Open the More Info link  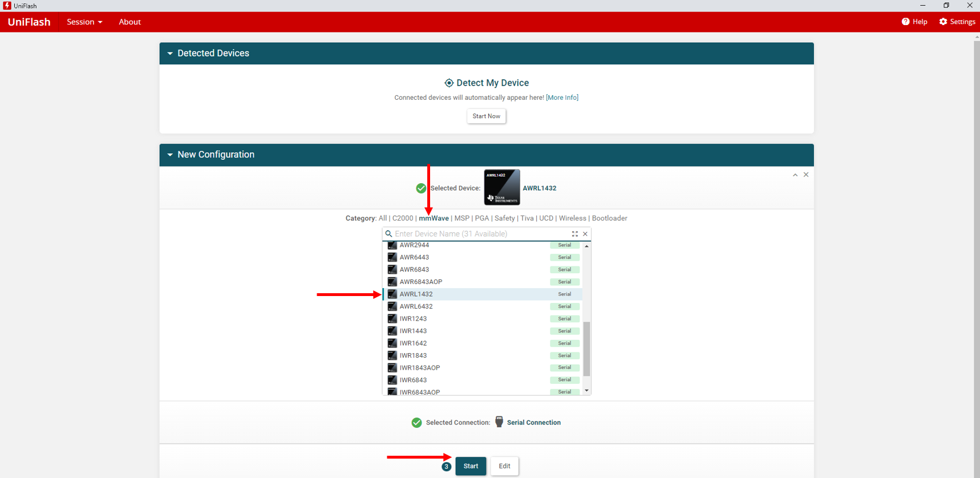coord(562,98)
